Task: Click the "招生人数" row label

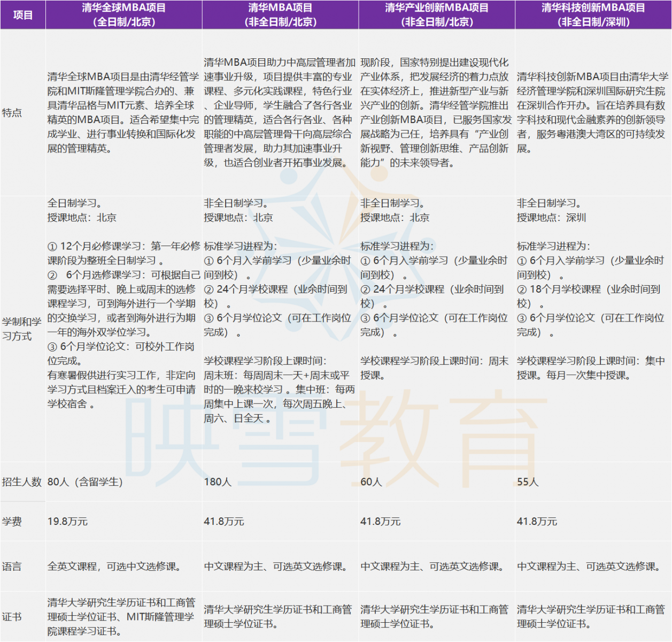Action: 22,482
